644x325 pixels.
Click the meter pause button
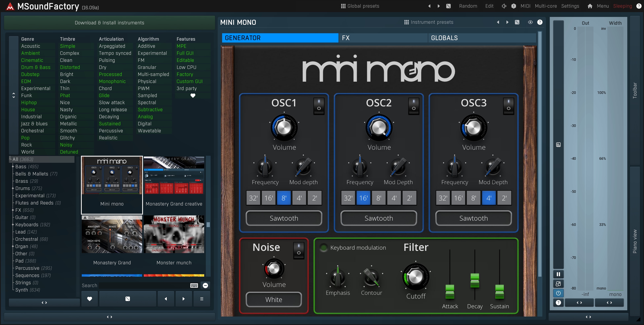(x=558, y=274)
